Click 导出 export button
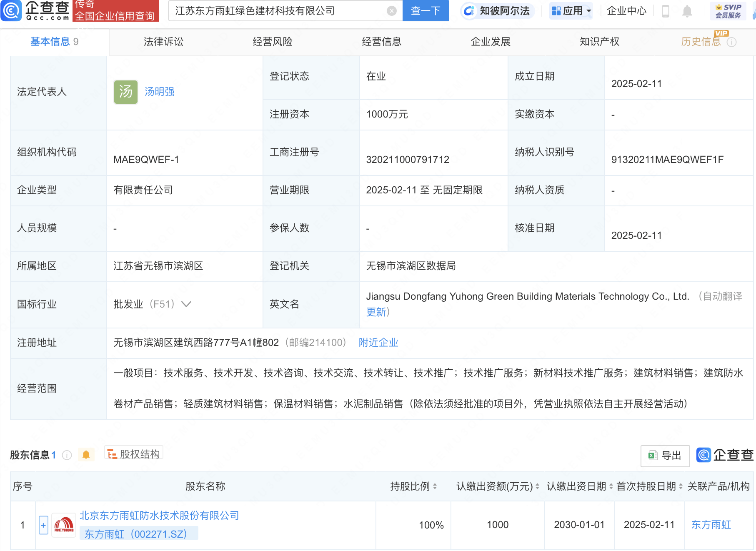 (665, 456)
